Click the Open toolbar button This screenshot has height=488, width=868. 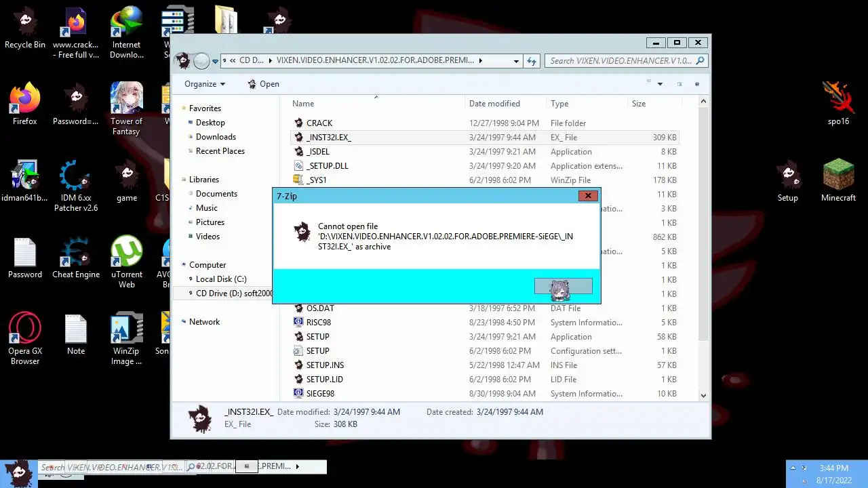[x=263, y=84]
